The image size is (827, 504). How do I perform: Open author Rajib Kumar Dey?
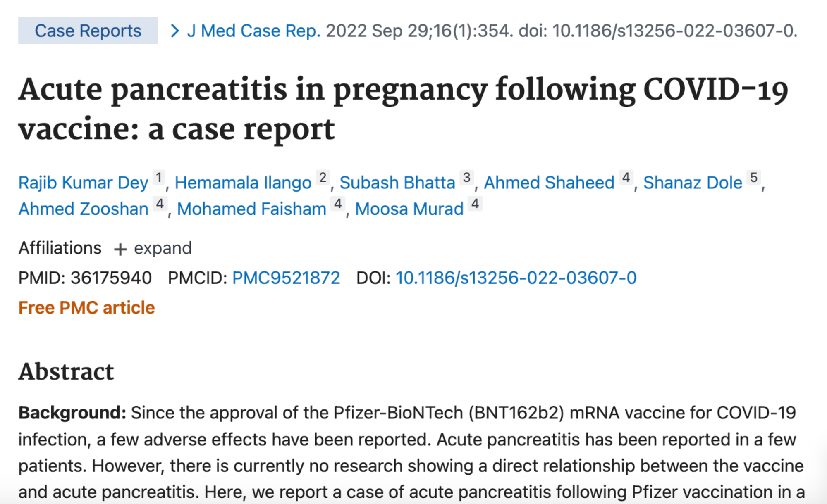84,183
